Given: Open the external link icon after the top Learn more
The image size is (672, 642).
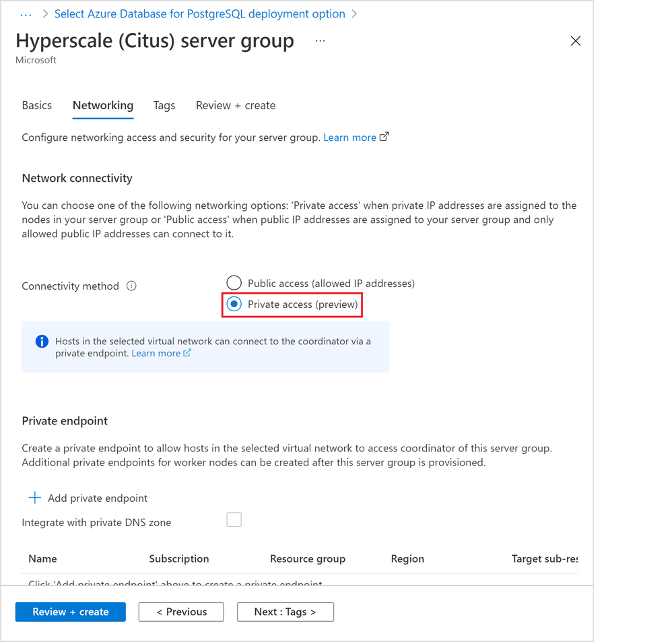Looking at the screenshot, I should 384,137.
